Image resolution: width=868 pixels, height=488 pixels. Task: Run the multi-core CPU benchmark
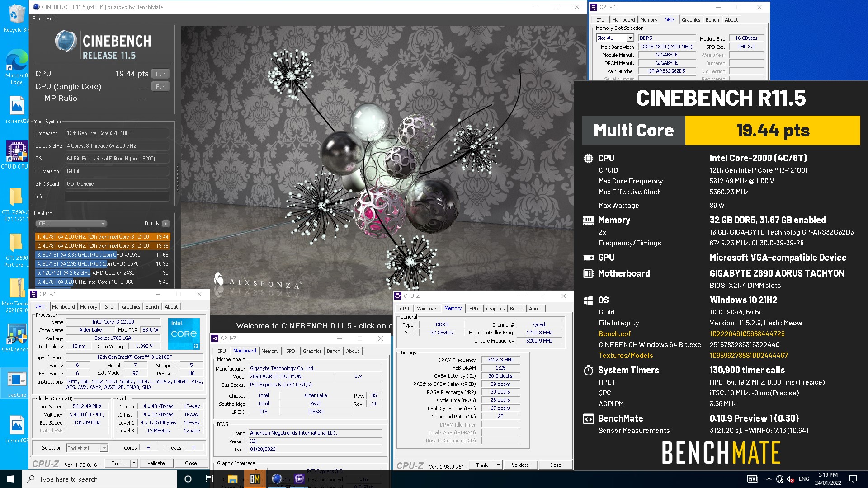pos(160,74)
